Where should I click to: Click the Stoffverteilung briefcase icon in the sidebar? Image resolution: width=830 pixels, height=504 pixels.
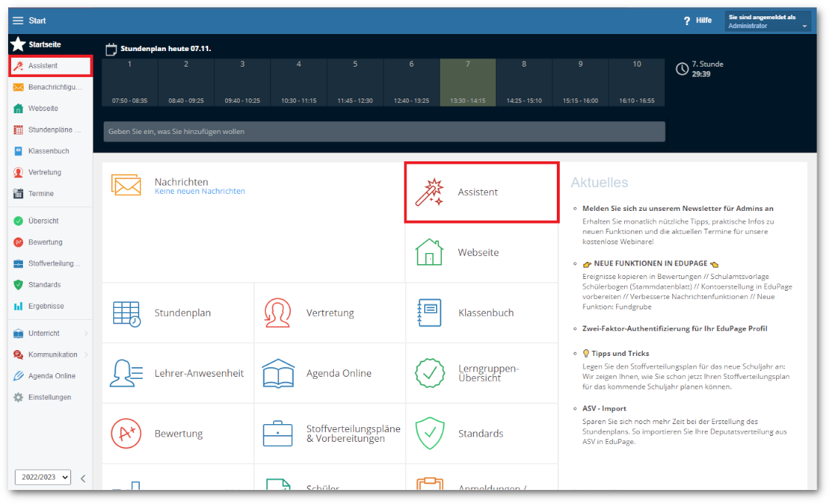[x=19, y=263]
